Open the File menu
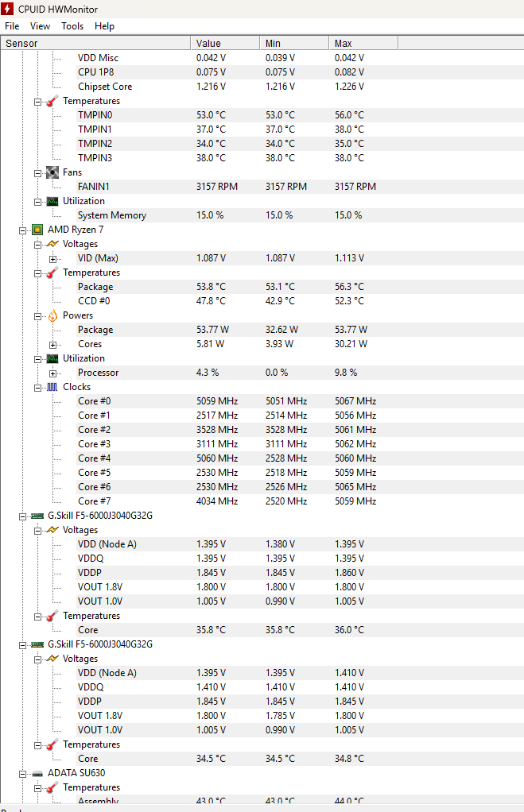This screenshot has height=812, width=524. 12,26
